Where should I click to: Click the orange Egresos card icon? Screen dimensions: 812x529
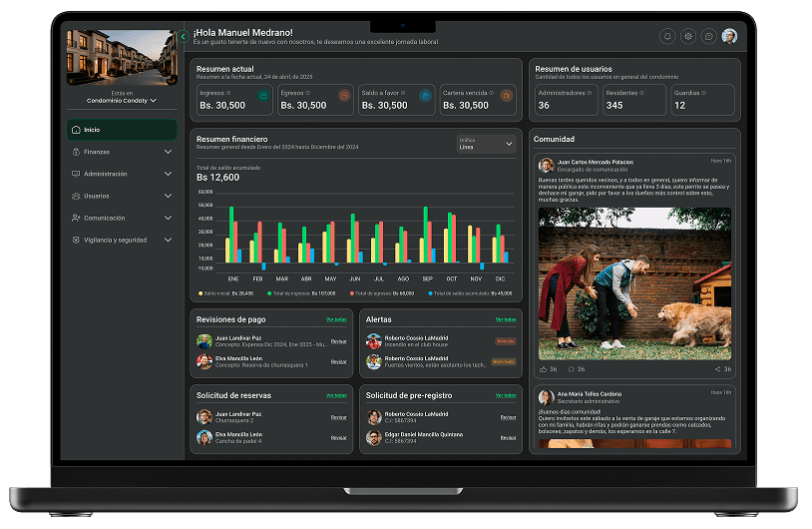click(344, 96)
